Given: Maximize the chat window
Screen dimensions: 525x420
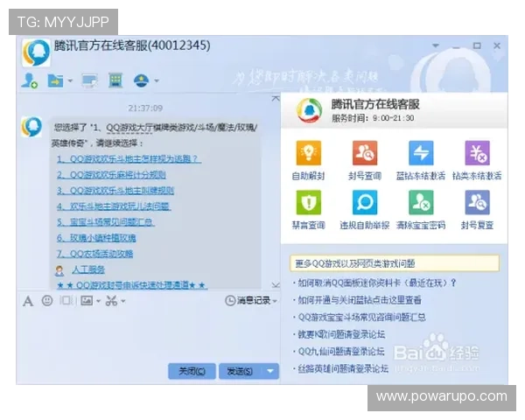Looking at the screenshot, I should pos(477,45).
